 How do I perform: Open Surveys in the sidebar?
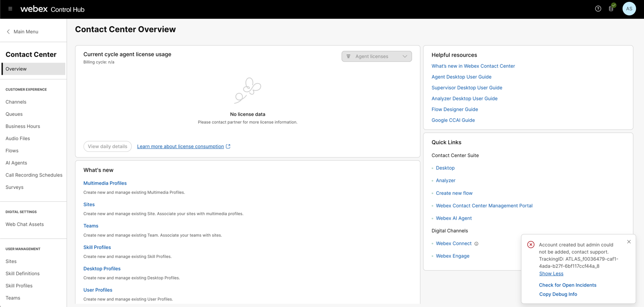(x=14, y=187)
